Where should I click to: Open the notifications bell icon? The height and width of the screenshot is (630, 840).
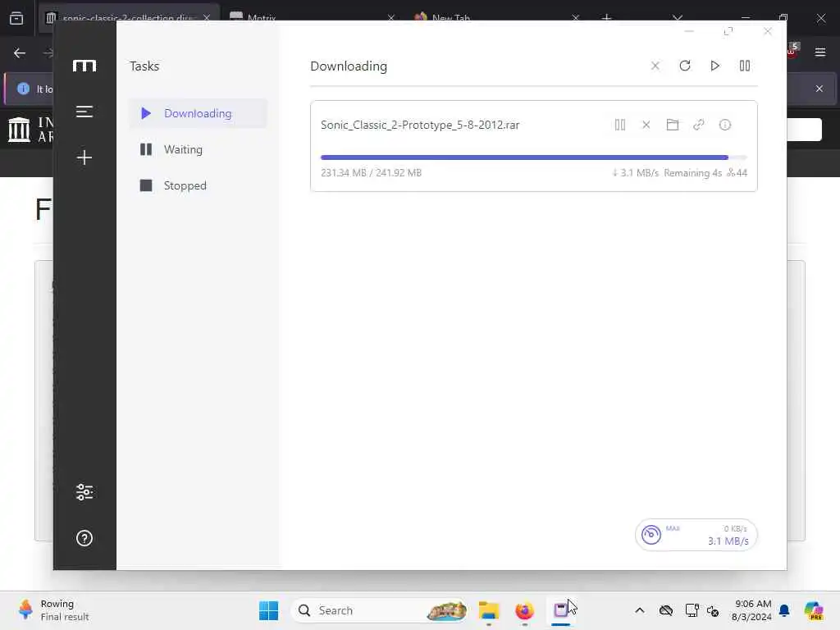click(784, 610)
